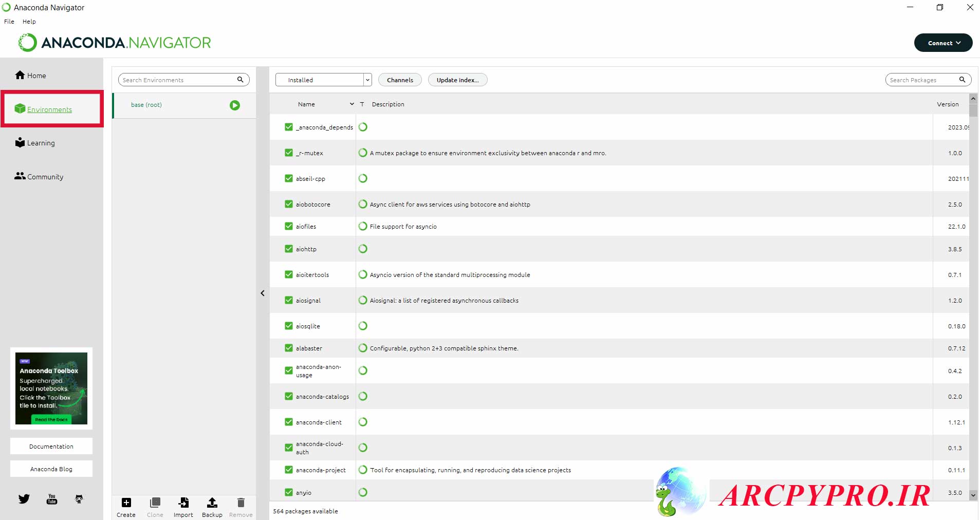Viewport: 980px width, 520px height.
Task: Open the YouTube icon link
Action: click(x=52, y=499)
